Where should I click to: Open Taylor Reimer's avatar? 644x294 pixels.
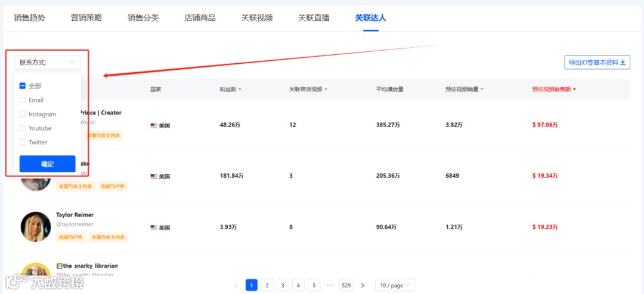36,227
